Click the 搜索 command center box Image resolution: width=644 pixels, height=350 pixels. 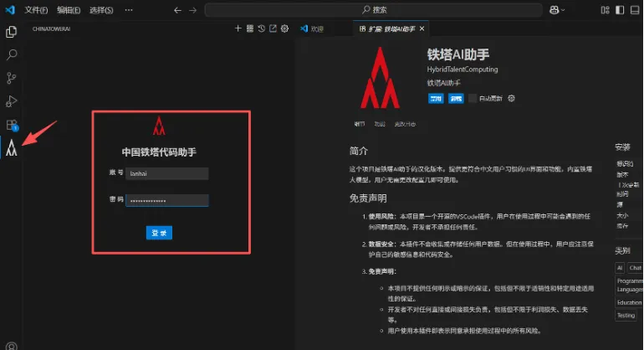click(x=373, y=10)
